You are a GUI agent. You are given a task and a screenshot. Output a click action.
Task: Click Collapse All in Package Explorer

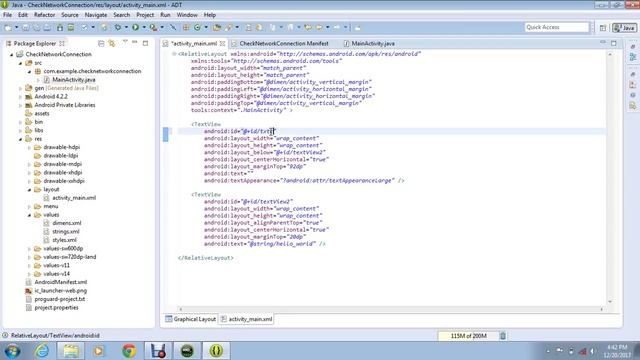pos(101,43)
